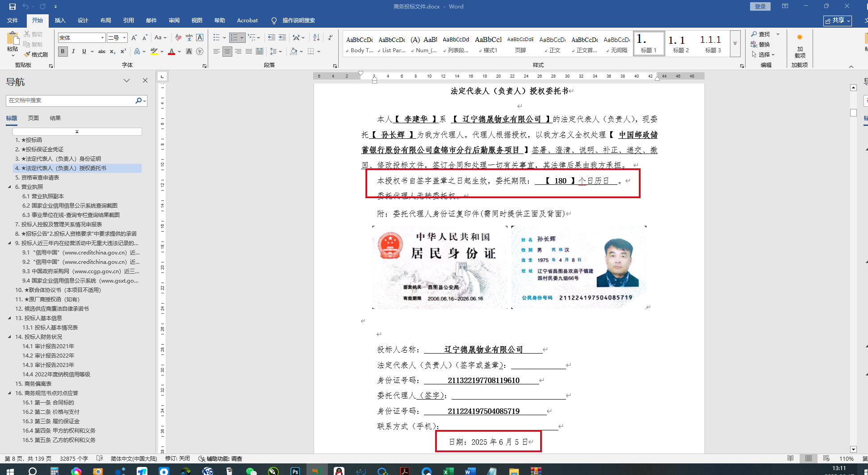Apply the yellow text highlight color
868x475 pixels.
pos(154,51)
